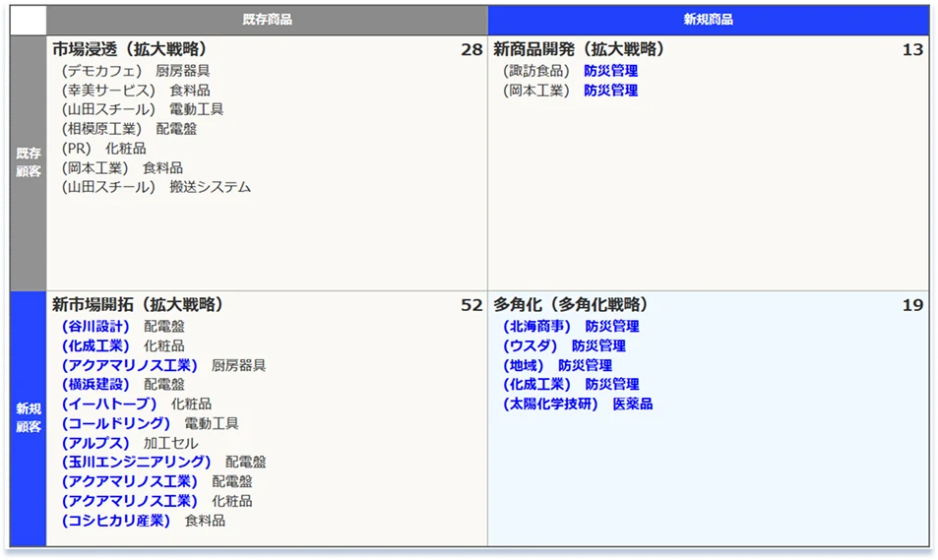Click 食料品 product next to (コシヒカリ産業)
938x560 pixels.
tap(205, 521)
